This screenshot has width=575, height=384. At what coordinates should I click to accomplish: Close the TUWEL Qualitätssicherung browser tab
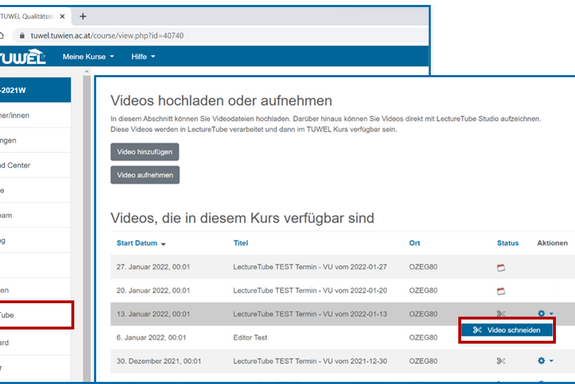62,17
